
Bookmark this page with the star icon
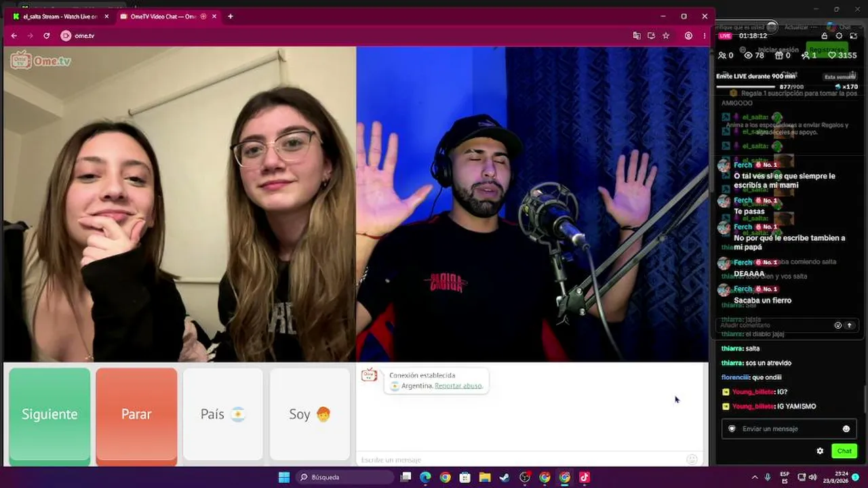[x=666, y=36]
